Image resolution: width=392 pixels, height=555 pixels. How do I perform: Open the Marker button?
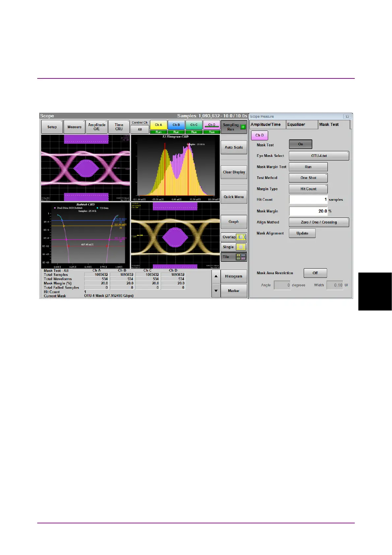click(234, 291)
